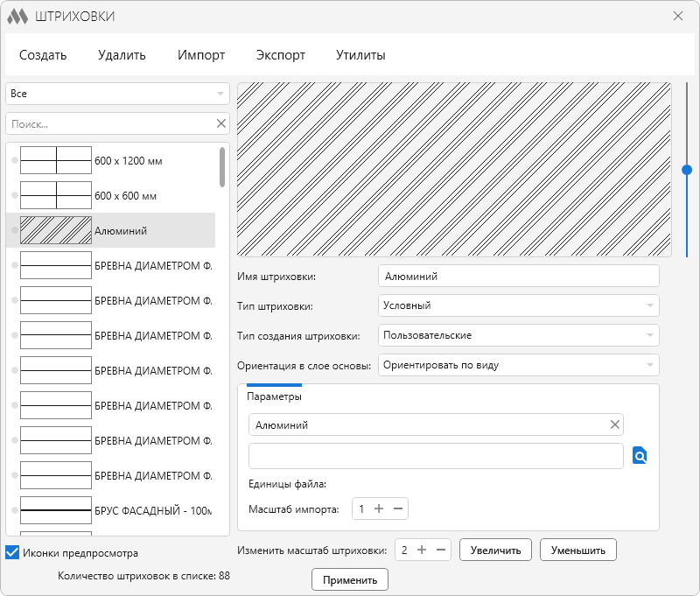Click the Увеличить button

495,550
